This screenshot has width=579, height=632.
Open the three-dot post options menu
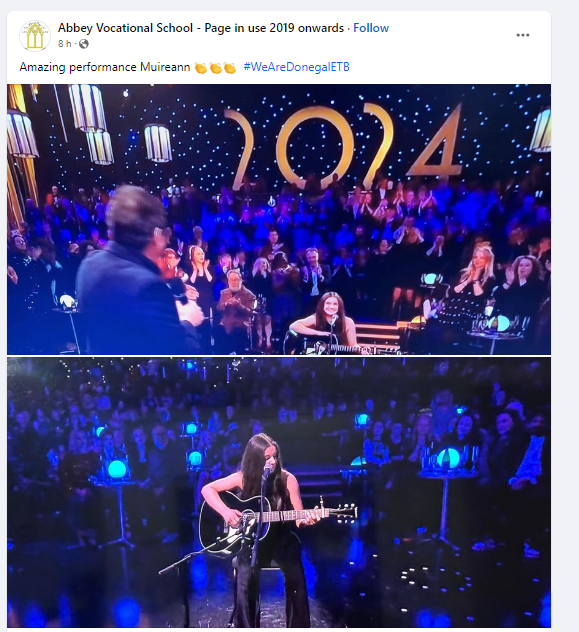(x=523, y=35)
